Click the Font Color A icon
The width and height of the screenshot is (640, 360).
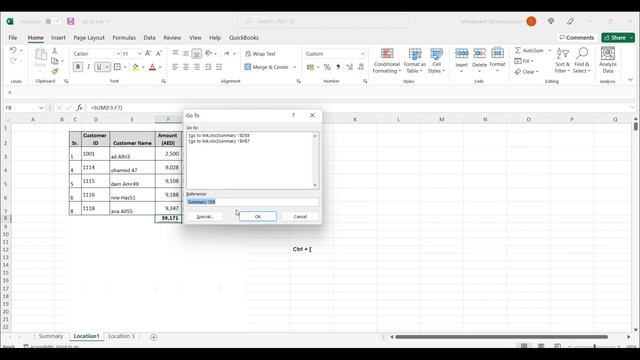click(152, 67)
